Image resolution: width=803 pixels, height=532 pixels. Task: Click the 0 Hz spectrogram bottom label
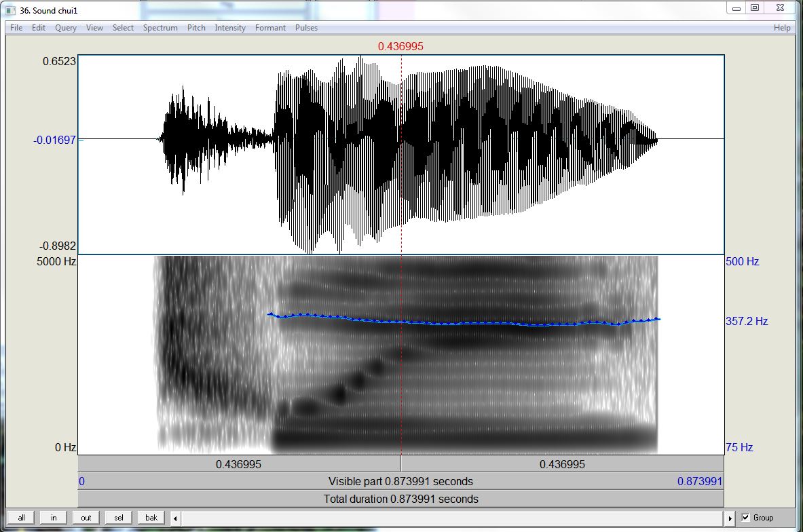pyautogui.click(x=66, y=447)
